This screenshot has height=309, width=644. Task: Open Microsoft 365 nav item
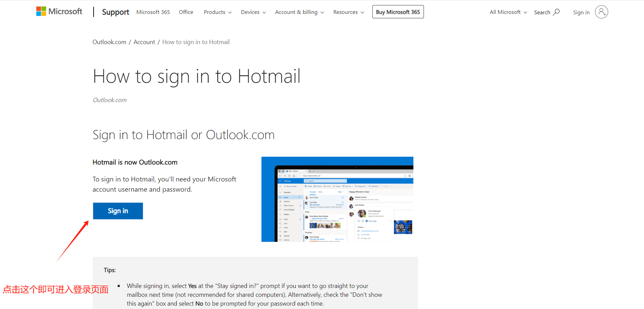(x=153, y=12)
